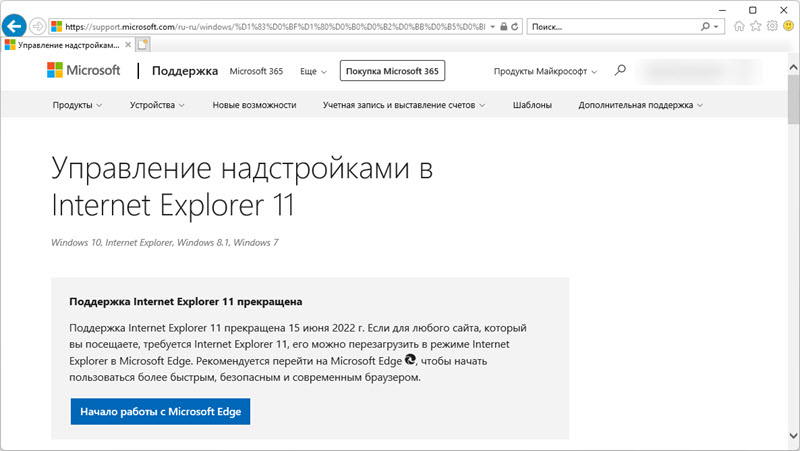800x451 pixels.
Task: Open the Home page icon in the toolbar
Action: (739, 27)
